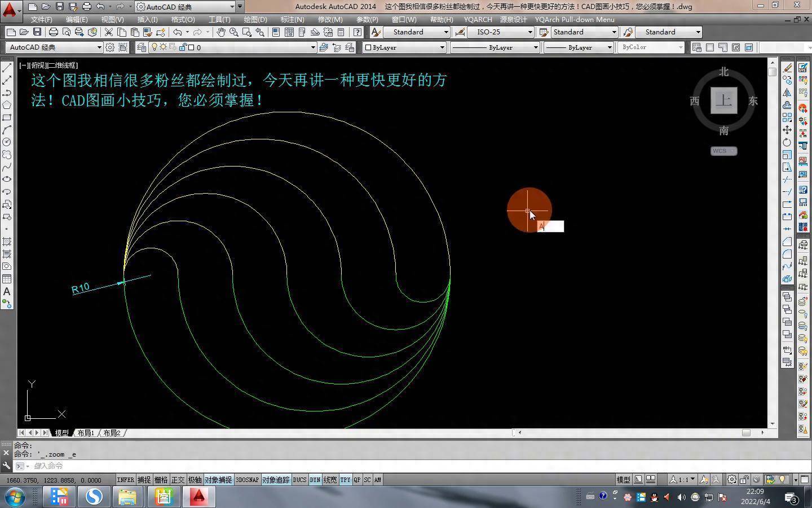Switch to the 布局1 layout tab
Screen dimensions: 812x508
click(x=86, y=433)
